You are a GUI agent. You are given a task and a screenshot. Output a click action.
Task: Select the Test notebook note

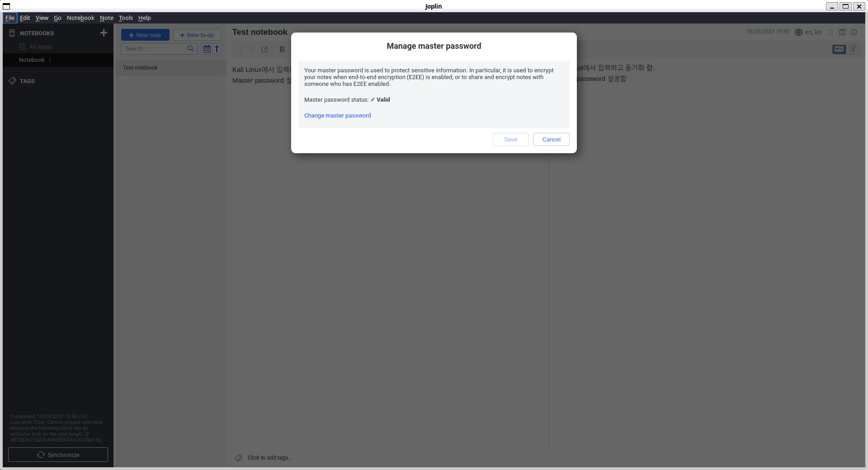pyautogui.click(x=171, y=68)
